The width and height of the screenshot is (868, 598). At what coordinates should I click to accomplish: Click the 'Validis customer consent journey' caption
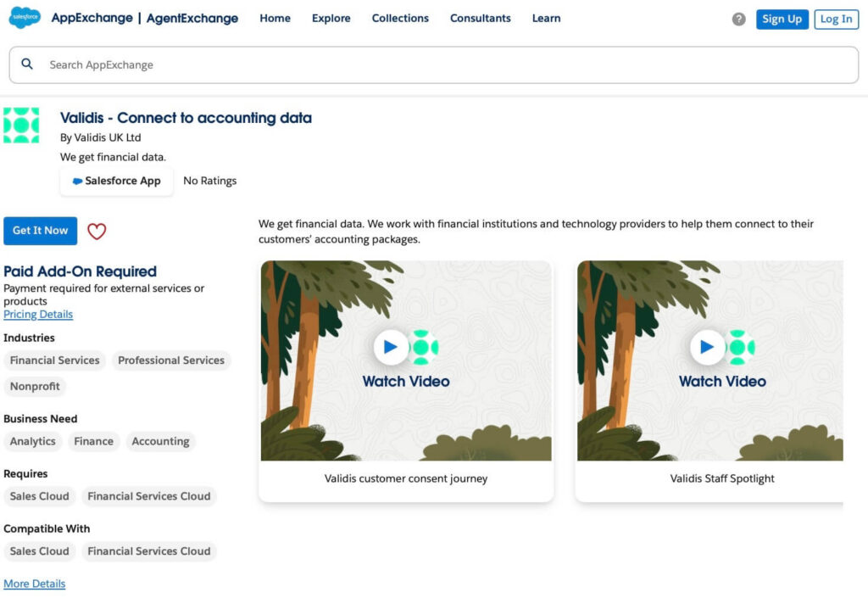[x=406, y=478]
